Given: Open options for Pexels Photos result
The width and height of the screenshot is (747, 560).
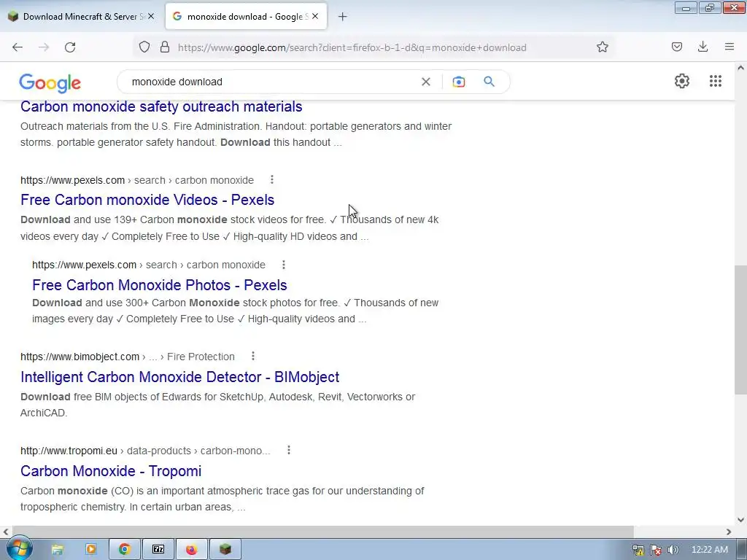Looking at the screenshot, I should point(284,264).
